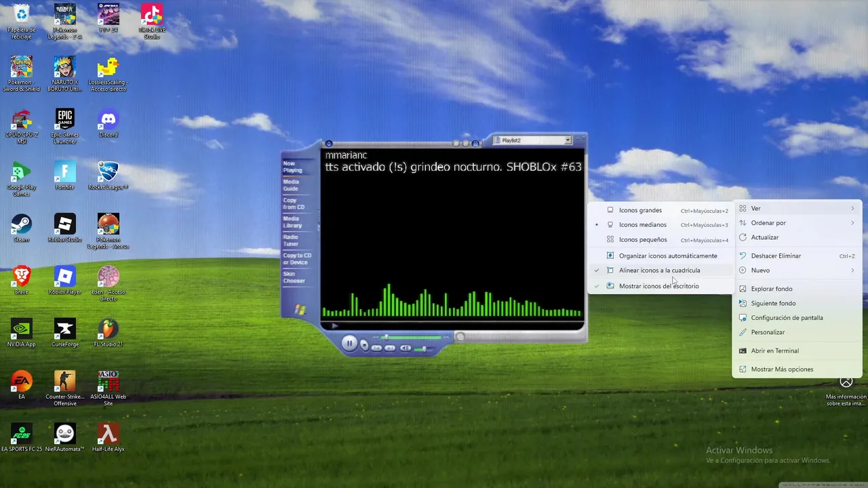Select the Google Play Games icon

21,179
